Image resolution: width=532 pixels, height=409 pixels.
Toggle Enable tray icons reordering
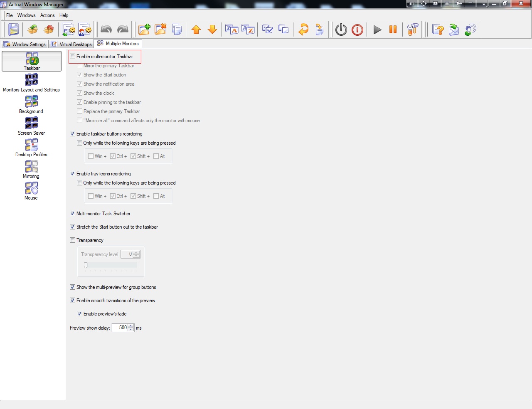(x=73, y=174)
